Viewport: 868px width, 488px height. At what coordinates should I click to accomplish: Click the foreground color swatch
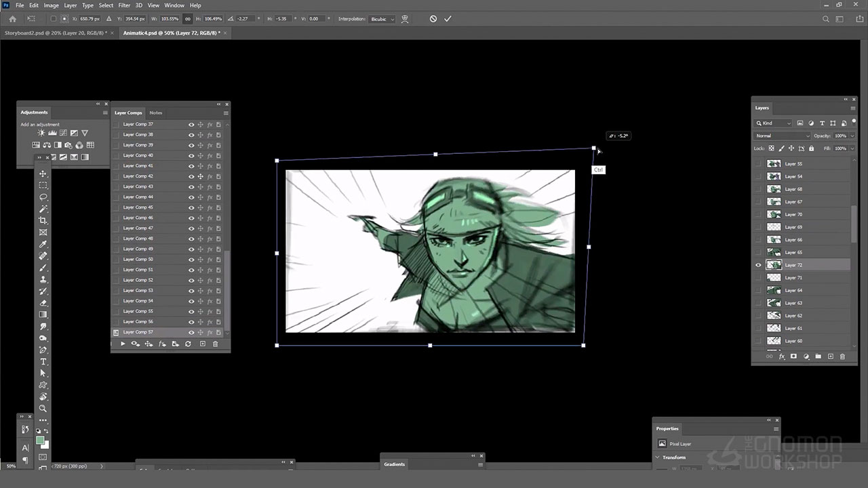pyautogui.click(x=40, y=441)
